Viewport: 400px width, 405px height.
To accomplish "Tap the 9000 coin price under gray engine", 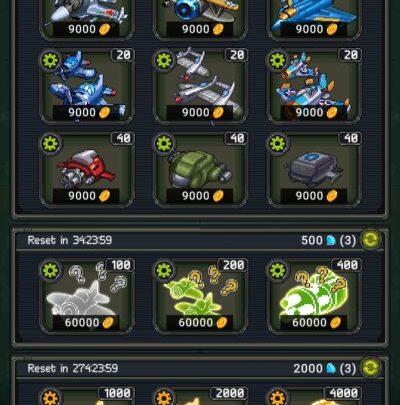I will point(316,196).
